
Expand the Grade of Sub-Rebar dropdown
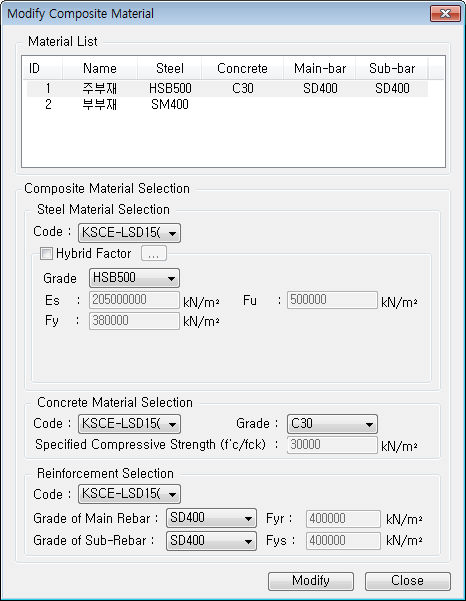pyautogui.click(x=211, y=540)
